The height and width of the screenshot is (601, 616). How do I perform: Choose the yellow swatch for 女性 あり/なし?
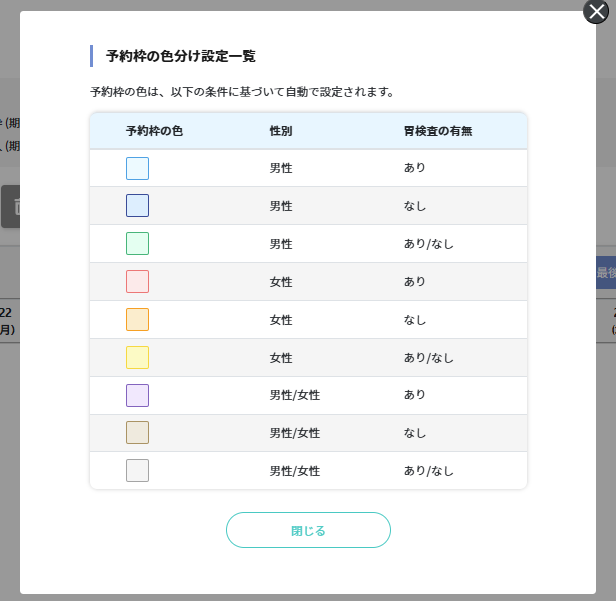[x=137, y=358]
